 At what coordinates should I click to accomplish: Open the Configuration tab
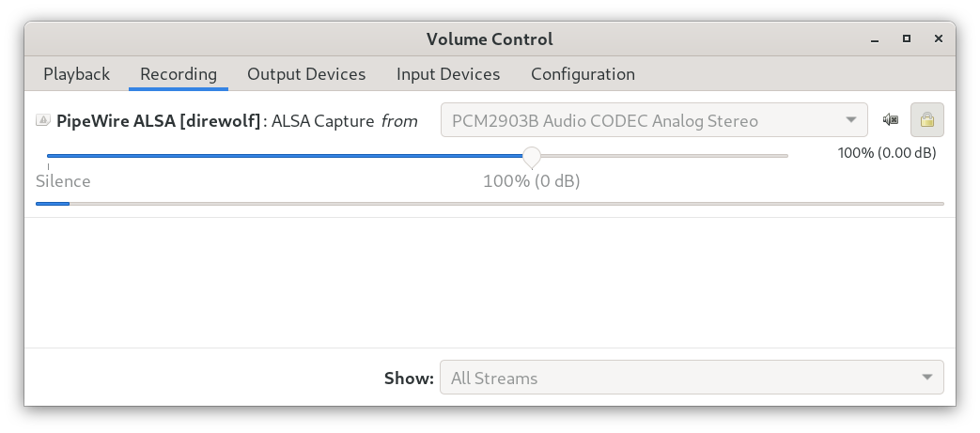pos(583,74)
